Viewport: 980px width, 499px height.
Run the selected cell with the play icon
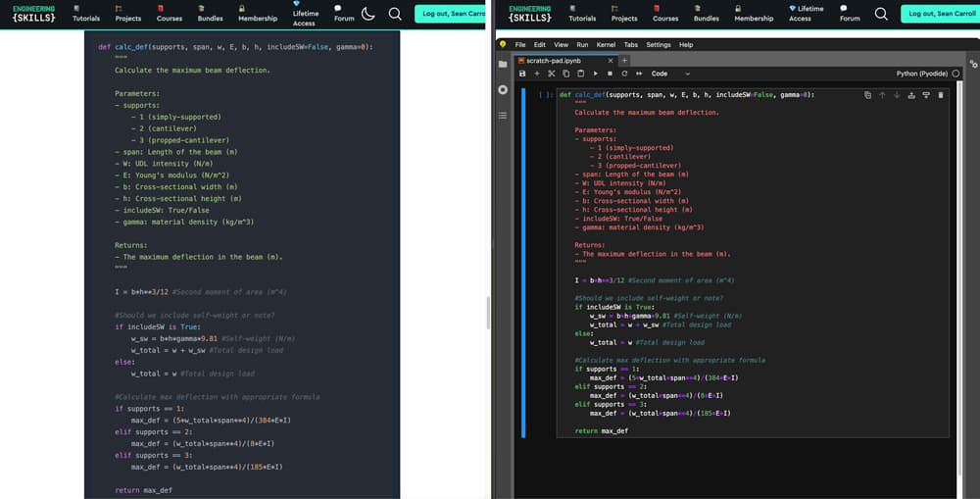(x=595, y=74)
